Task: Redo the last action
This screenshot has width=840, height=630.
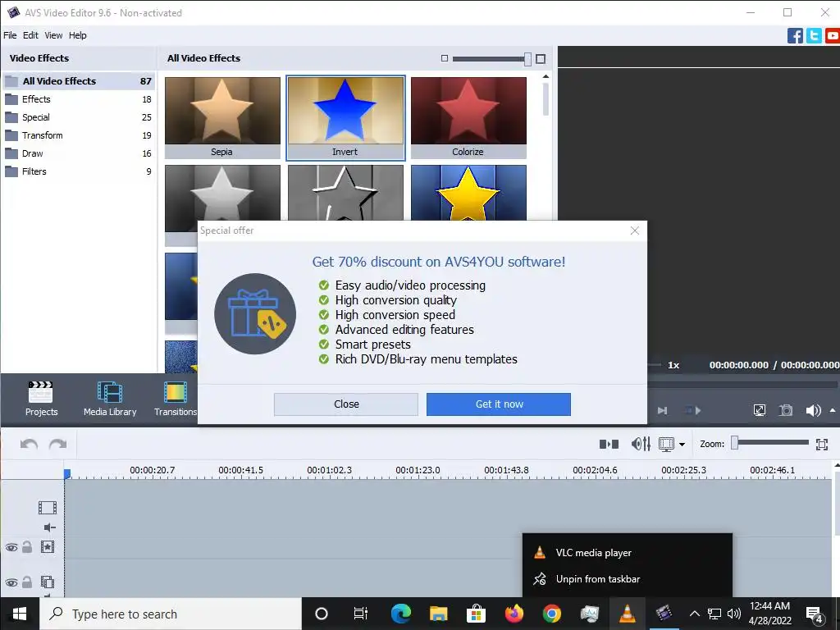Action: (58, 444)
